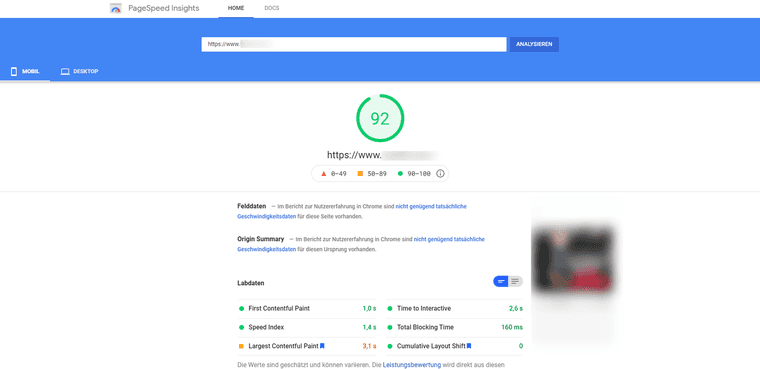Click the mobile phone icon
Viewport: 760px width, 369px height.
coord(14,72)
